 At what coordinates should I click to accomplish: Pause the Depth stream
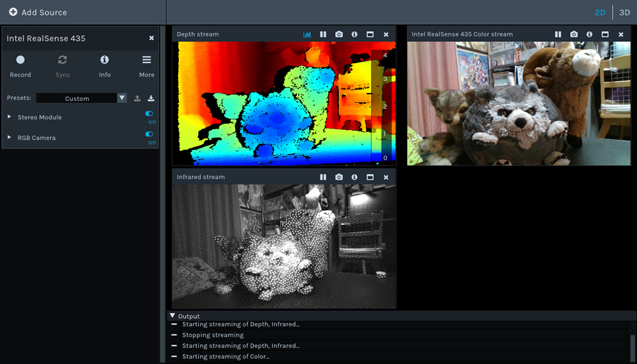tap(323, 34)
